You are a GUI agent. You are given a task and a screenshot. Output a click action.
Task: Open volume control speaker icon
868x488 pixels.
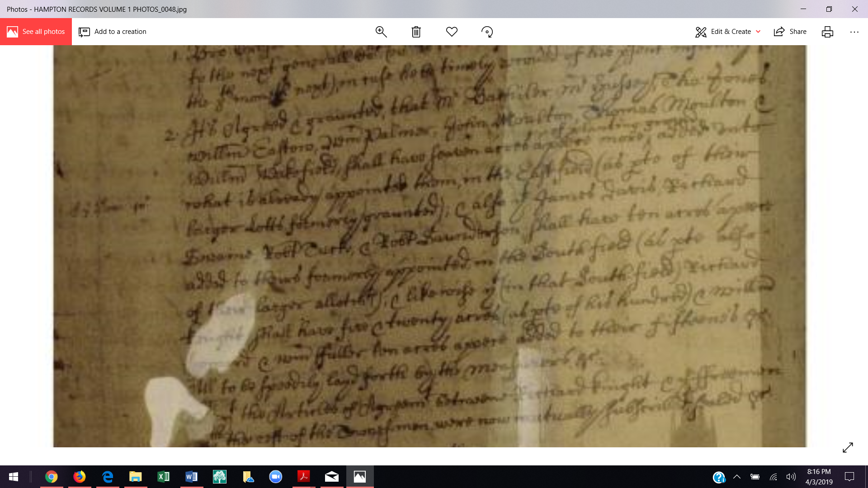[791, 477]
